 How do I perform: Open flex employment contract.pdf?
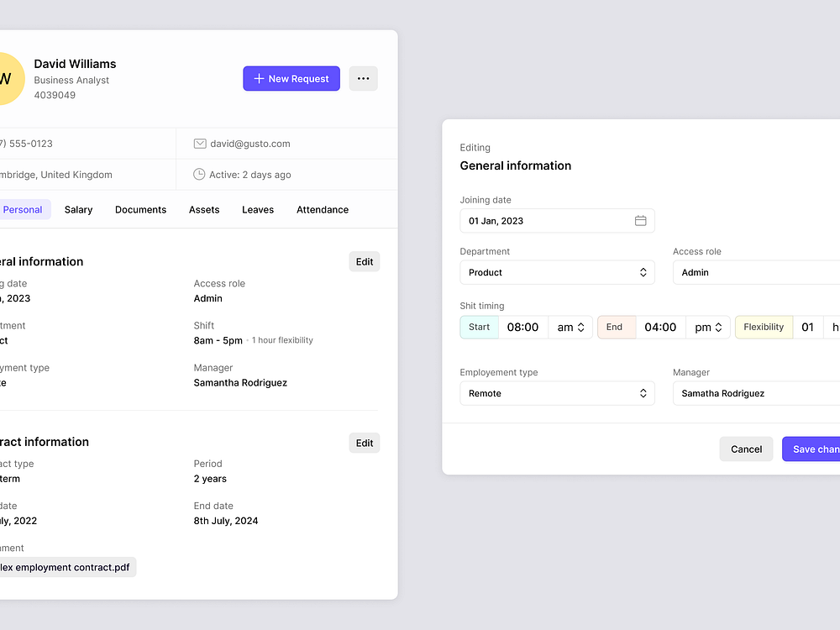tap(67, 567)
